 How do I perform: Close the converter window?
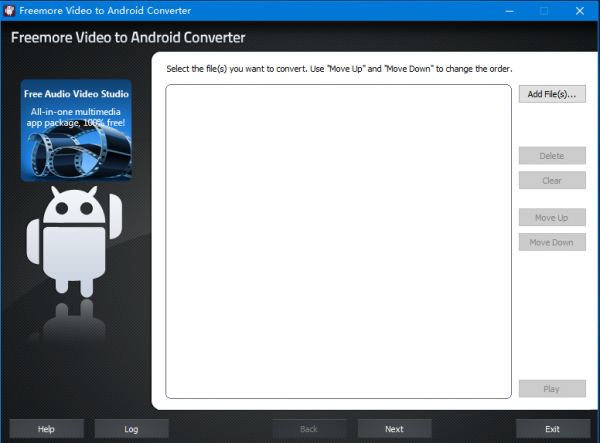tap(580, 11)
